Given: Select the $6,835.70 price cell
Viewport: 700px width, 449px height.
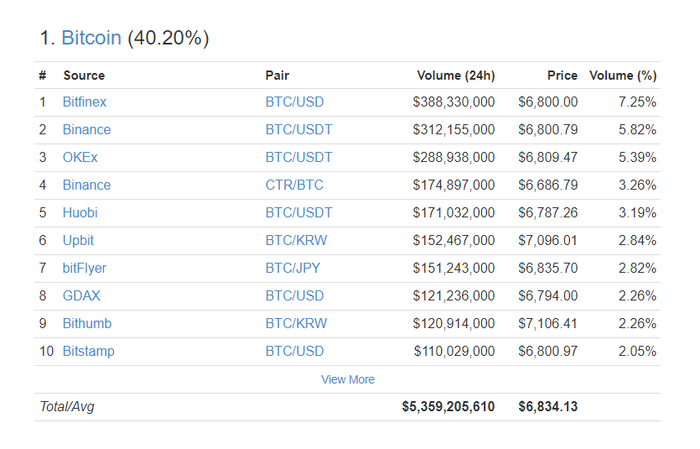Looking at the screenshot, I should pos(548,268).
